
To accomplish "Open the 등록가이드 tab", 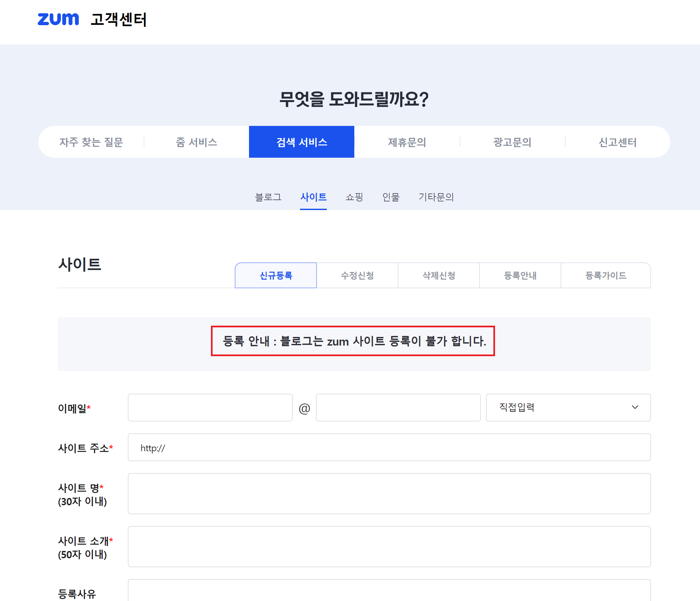I will (x=605, y=276).
